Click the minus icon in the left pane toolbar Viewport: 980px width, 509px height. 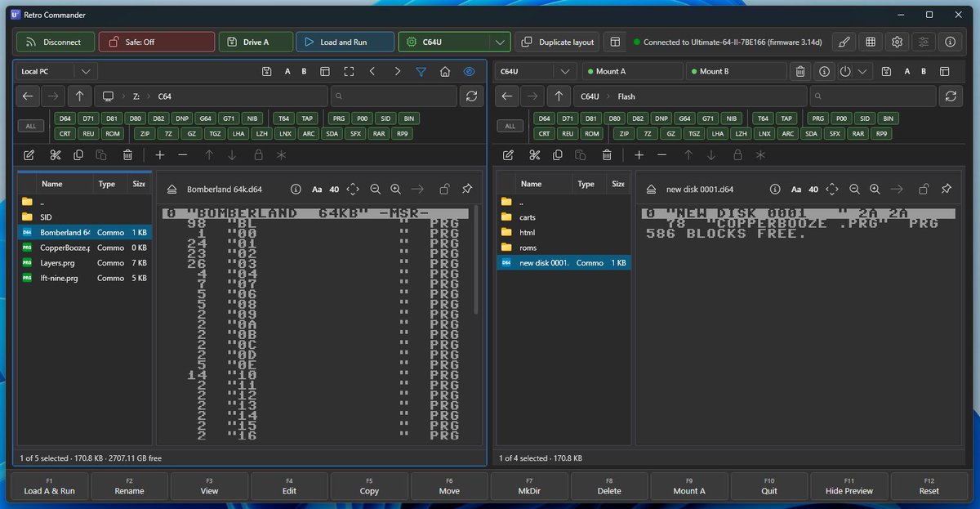tap(183, 154)
